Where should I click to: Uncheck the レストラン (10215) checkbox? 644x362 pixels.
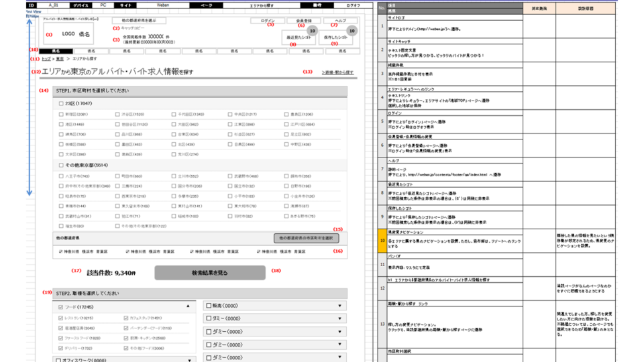(x=62, y=318)
